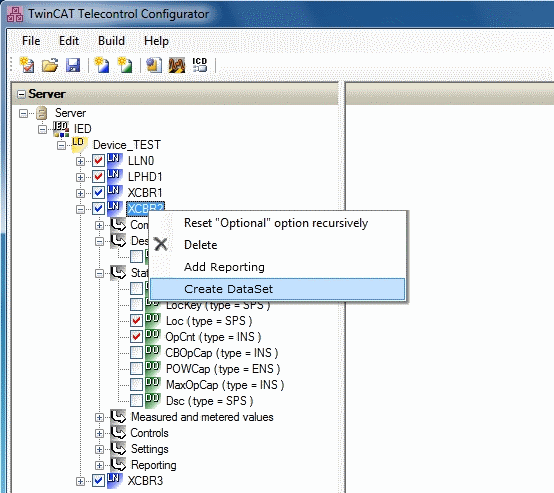Click the DO icon beside Dsc

(x=153, y=400)
